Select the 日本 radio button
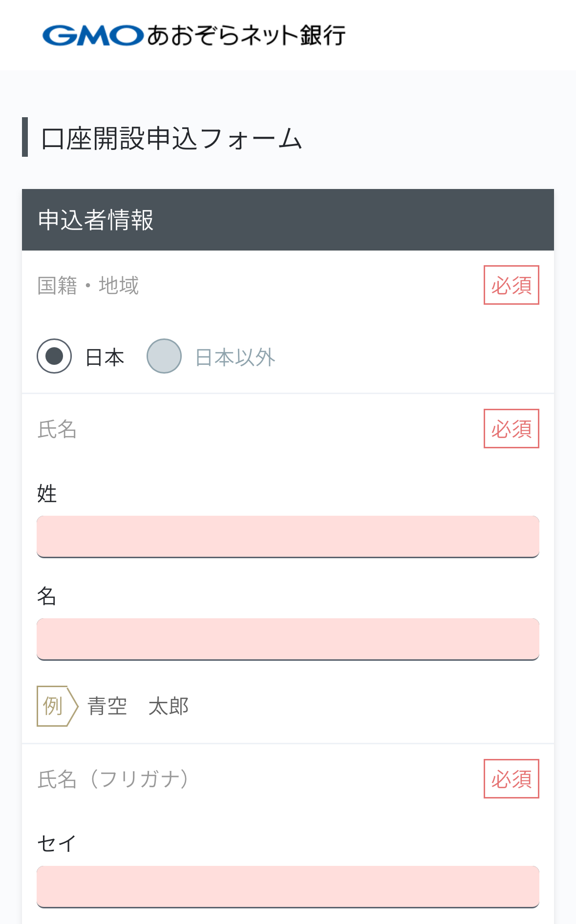576x924 pixels. tap(54, 356)
